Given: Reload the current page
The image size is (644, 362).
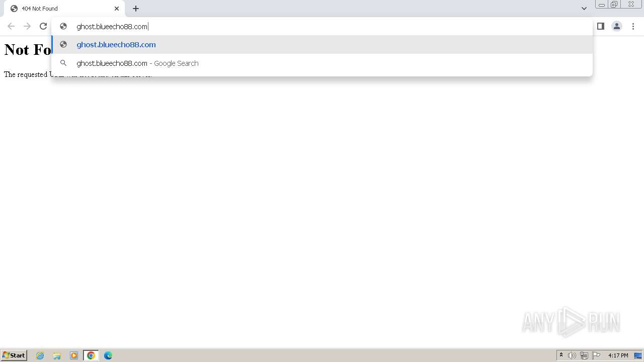Looking at the screenshot, I should pos(43,26).
